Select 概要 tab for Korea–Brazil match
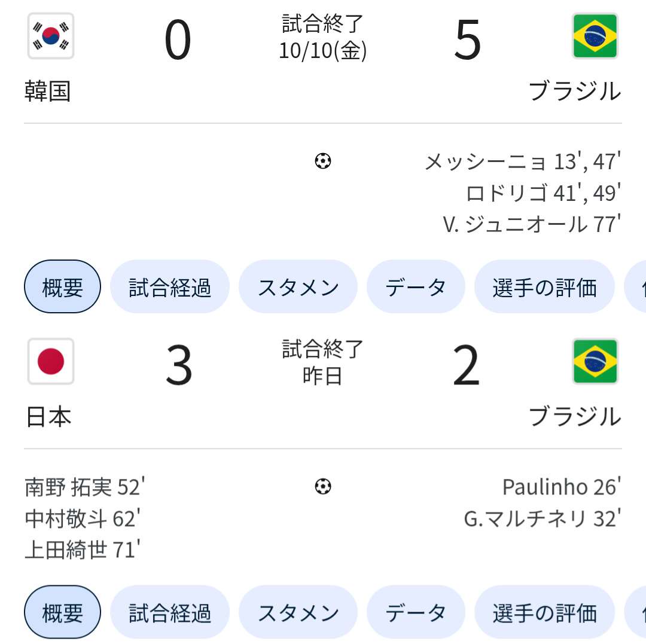646x644 pixels. [63, 287]
